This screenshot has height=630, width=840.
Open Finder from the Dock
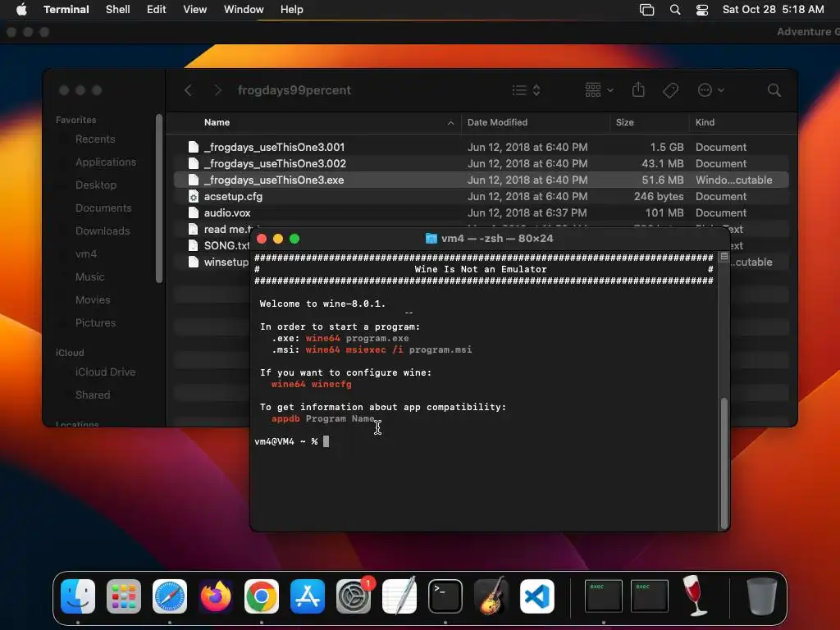[x=78, y=596]
